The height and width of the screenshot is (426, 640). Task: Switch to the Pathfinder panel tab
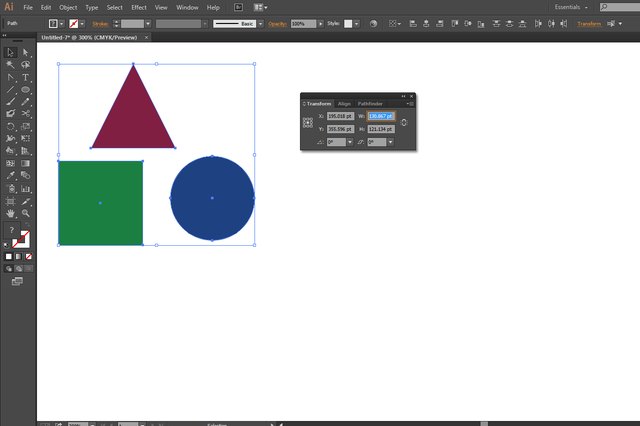pos(370,104)
